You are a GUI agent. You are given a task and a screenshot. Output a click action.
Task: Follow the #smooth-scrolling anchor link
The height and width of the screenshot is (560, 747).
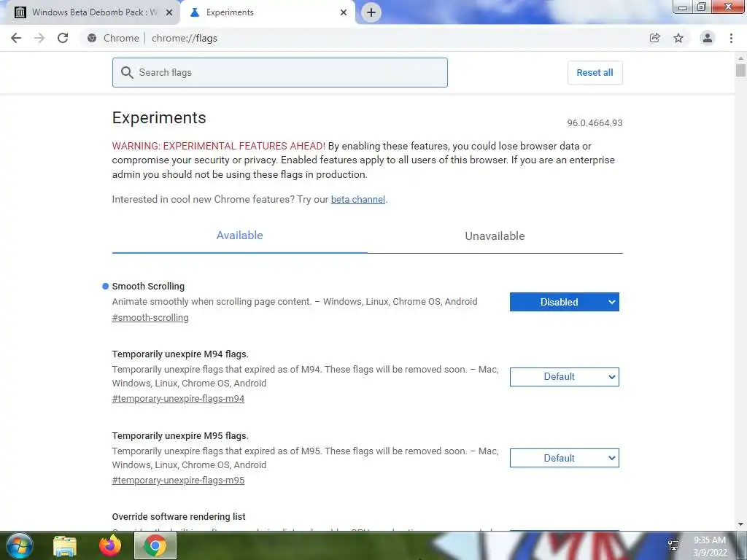click(x=150, y=318)
